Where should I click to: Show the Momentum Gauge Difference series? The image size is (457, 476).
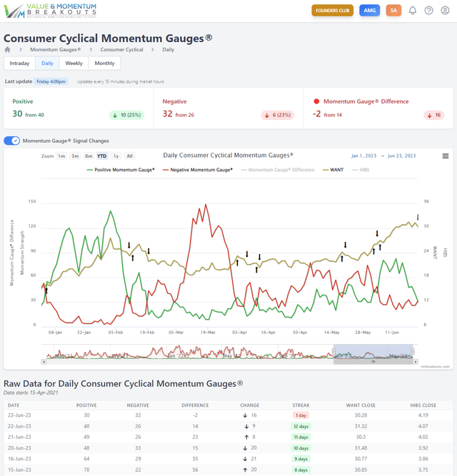278,170
